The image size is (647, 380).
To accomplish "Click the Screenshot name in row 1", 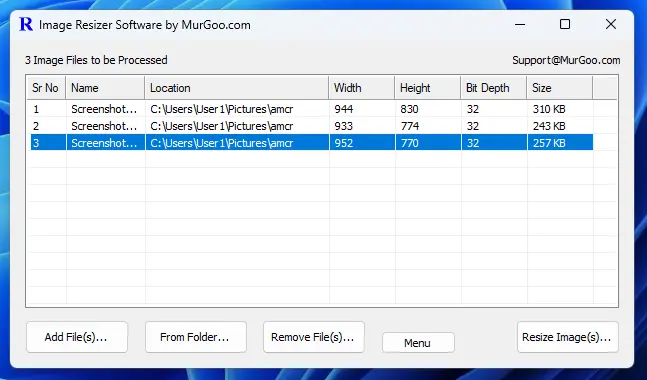I will click(104, 109).
